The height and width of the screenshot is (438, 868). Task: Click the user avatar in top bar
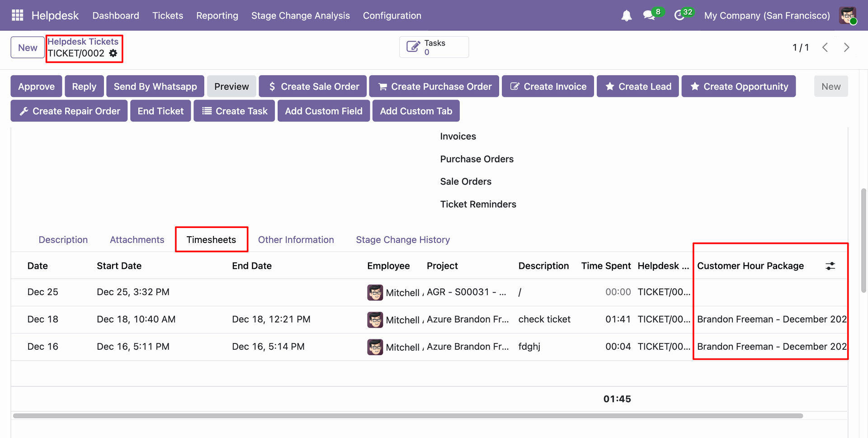pos(847,15)
